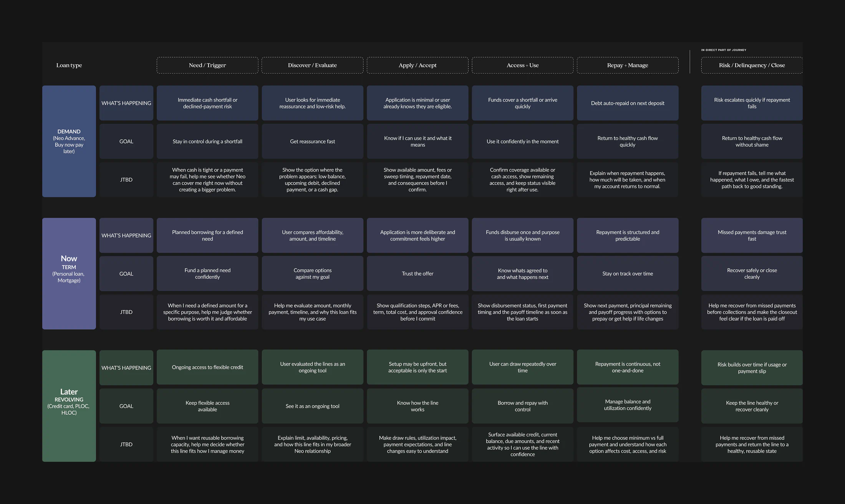Screen dimensions: 845x504
Task: Click 'See it as an ongoing tool' cell
Action: pos(312,406)
